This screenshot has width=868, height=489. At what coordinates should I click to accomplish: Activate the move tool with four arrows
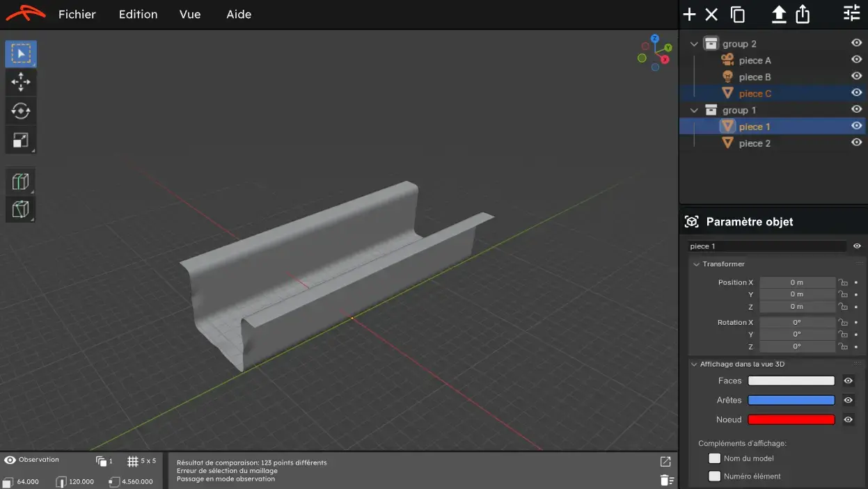click(x=21, y=82)
